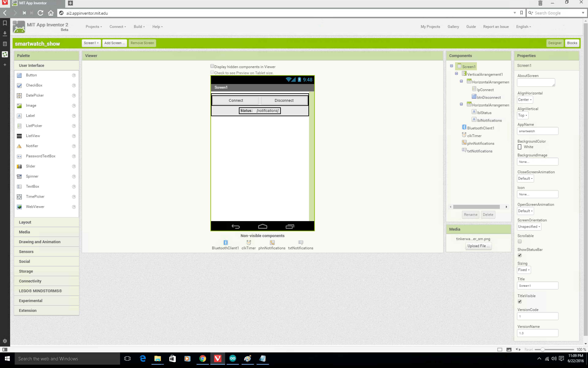This screenshot has height=368, width=588.
Task: Select the Label palette icon
Action: click(x=19, y=116)
